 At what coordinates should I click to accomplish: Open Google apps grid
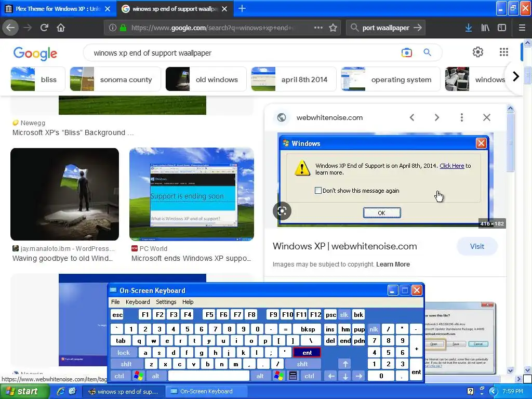(x=504, y=52)
